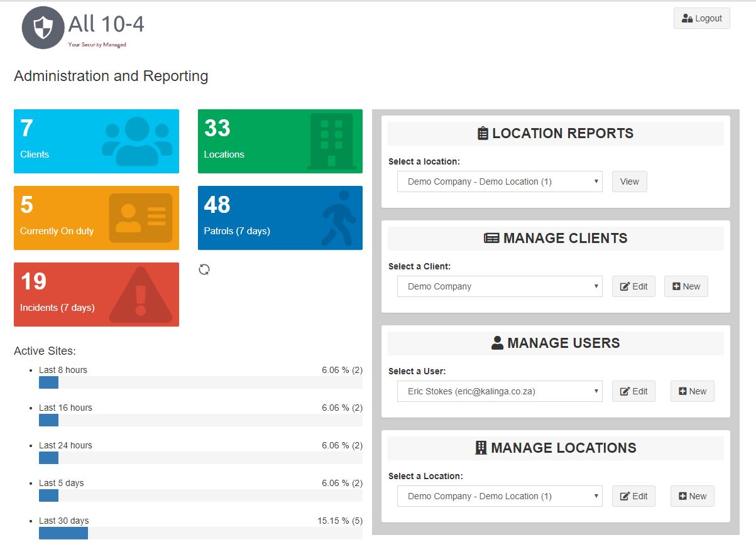Click the warning triangle on Incidents tile
Image resolution: width=756 pixels, height=557 pixels.
click(140, 295)
